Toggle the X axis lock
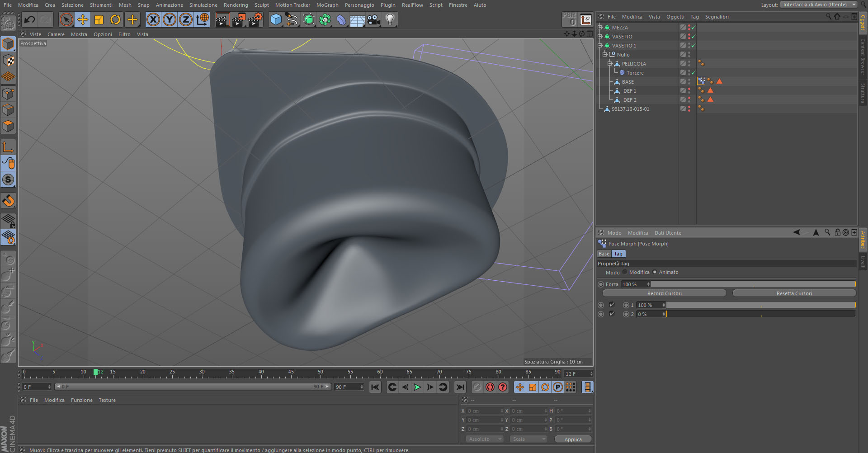This screenshot has width=868, height=453. tap(153, 19)
